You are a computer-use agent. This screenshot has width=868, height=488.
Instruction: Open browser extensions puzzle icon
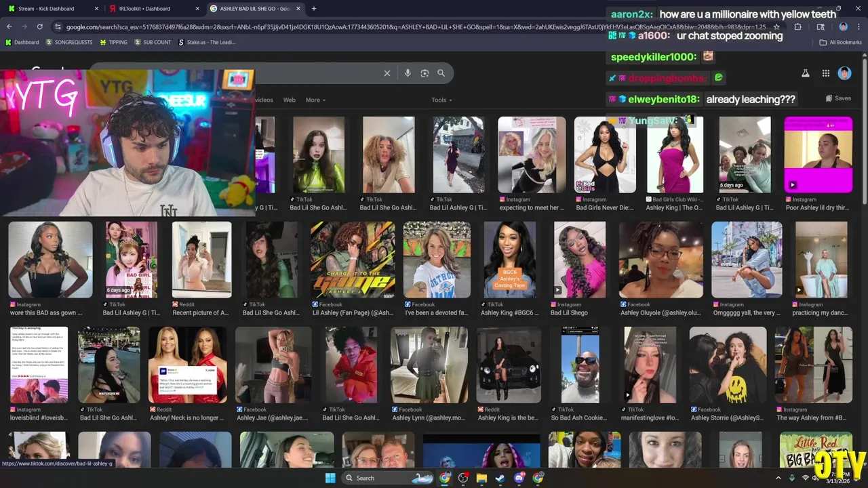tap(798, 27)
